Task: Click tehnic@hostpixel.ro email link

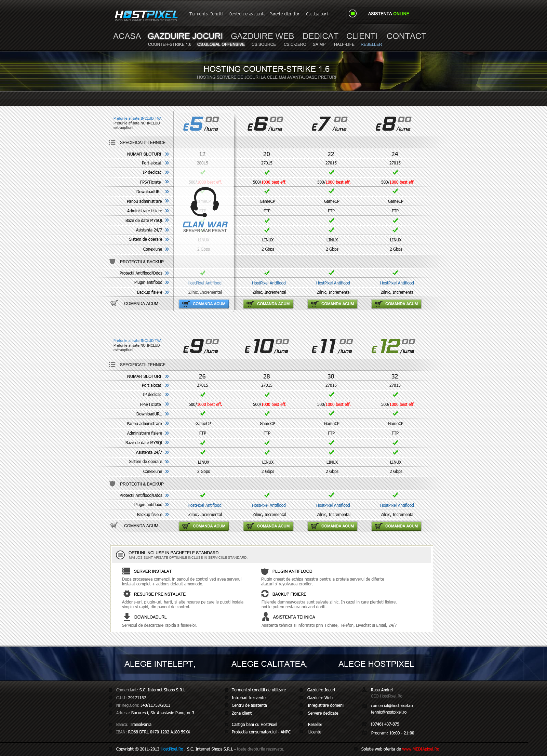Action: (x=389, y=712)
